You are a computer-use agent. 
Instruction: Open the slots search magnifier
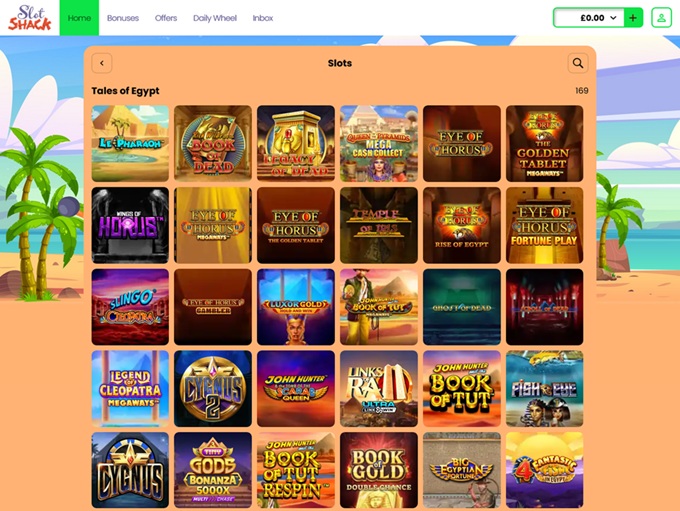[x=578, y=63]
